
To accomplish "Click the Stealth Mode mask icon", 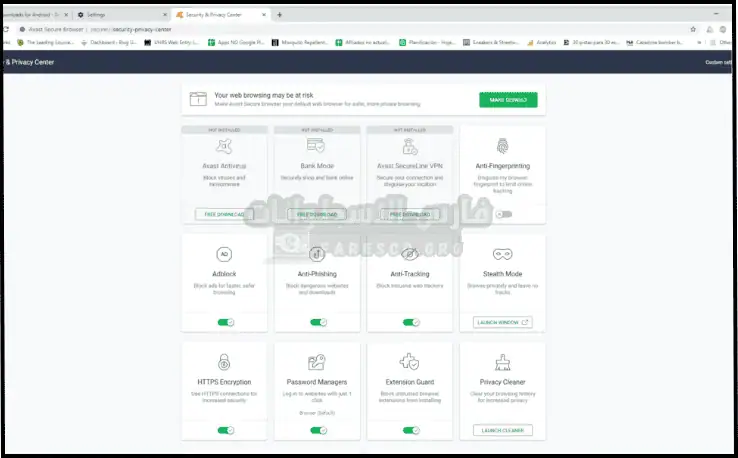I will pos(503,254).
